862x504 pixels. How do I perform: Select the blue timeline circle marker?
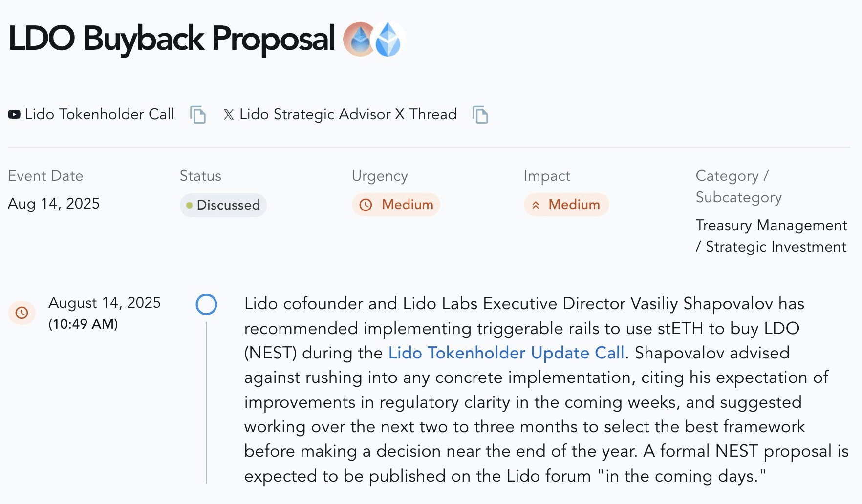click(206, 304)
